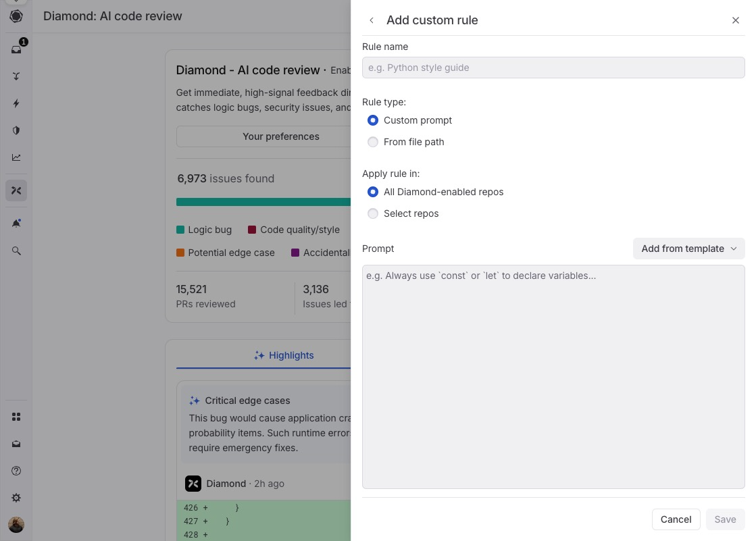The image size is (756, 541).
Task: Open the Add from template dropdown
Action: click(688, 249)
